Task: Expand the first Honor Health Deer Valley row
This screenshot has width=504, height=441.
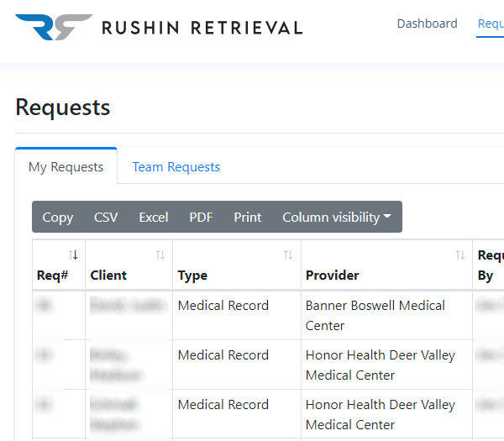Action: pos(45,355)
